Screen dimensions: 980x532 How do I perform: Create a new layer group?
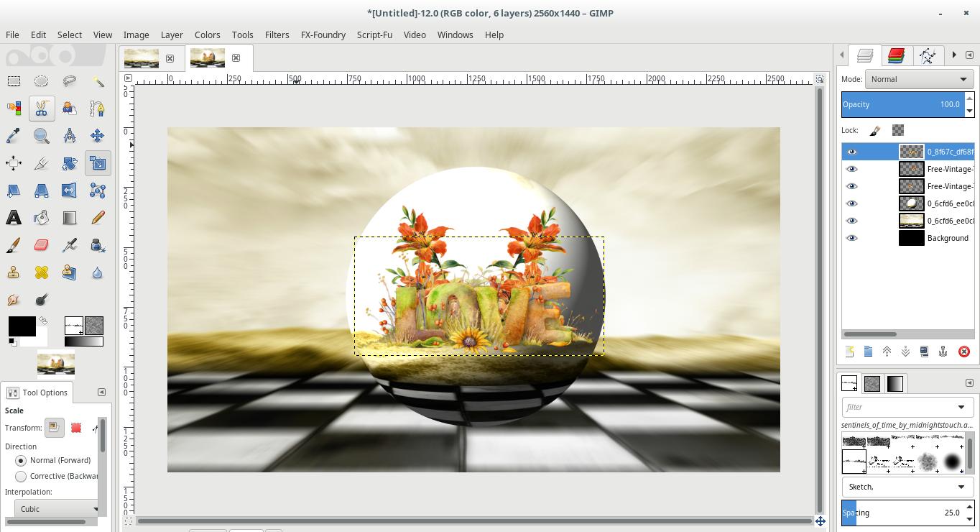click(868, 352)
